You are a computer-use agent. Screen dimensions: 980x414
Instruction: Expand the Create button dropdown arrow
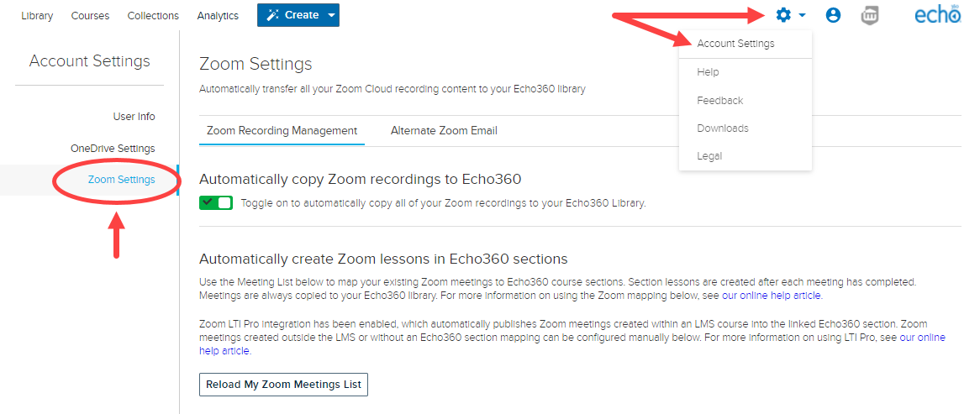pyautogui.click(x=331, y=15)
